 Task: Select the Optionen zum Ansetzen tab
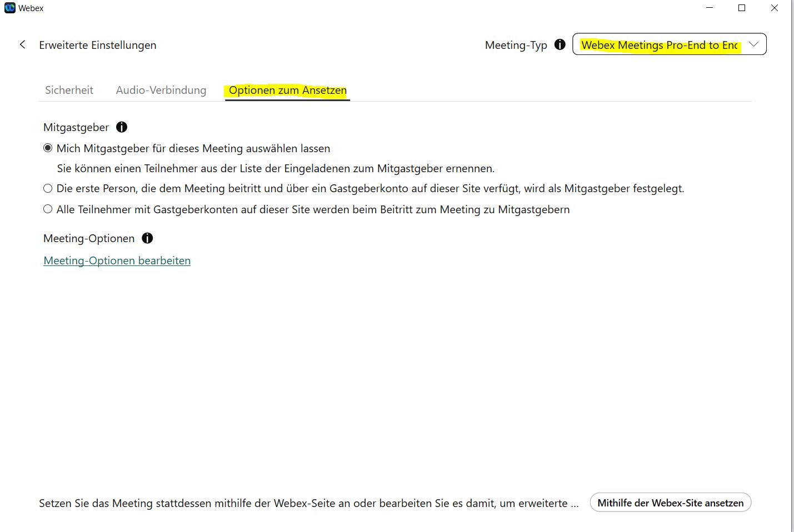288,90
